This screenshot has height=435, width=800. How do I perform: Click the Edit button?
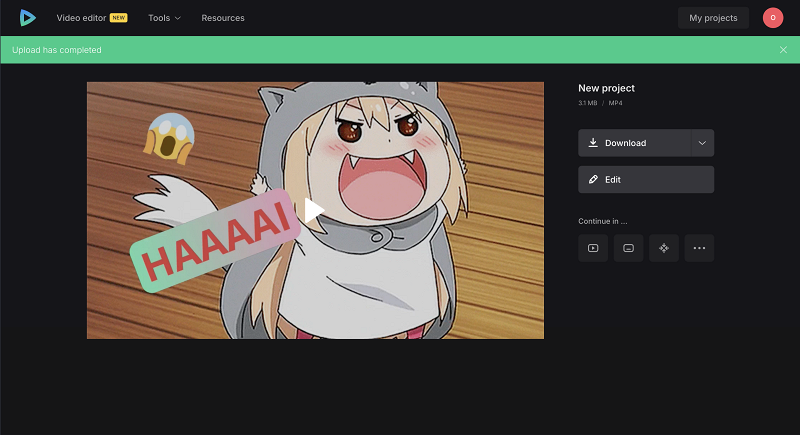click(x=646, y=180)
